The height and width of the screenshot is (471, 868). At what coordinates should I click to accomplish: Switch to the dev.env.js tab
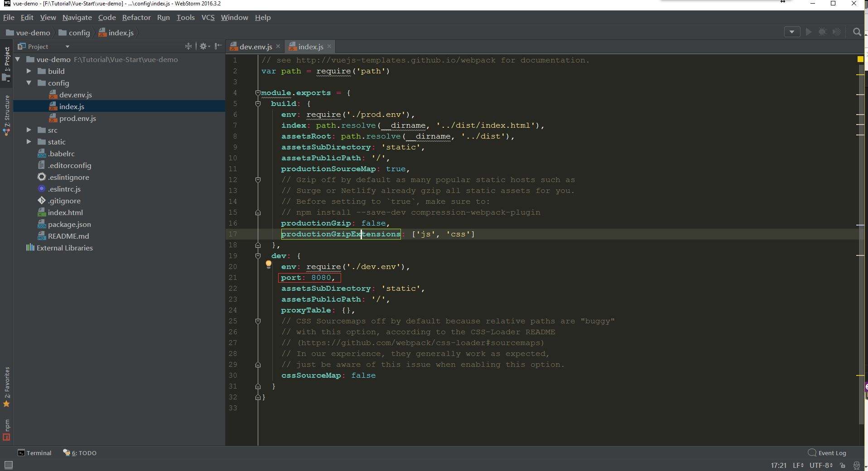(x=256, y=47)
